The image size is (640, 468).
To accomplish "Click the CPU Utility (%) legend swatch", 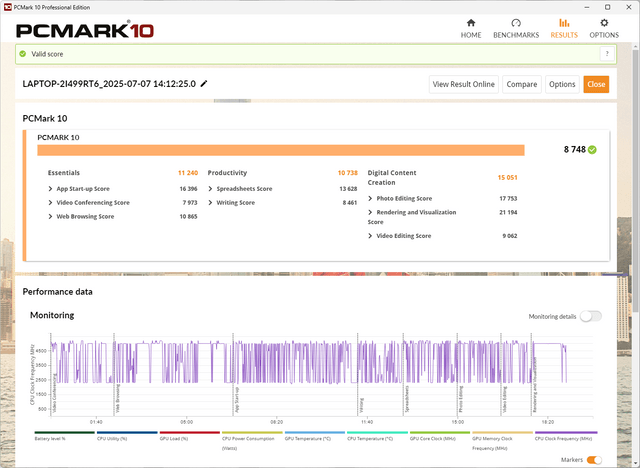I will tap(127, 433).
